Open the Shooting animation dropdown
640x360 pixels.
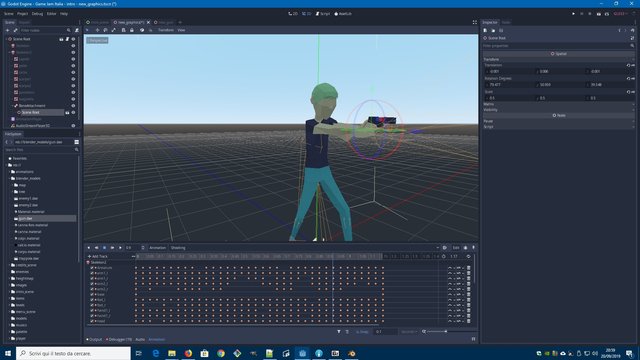(x=304, y=248)
